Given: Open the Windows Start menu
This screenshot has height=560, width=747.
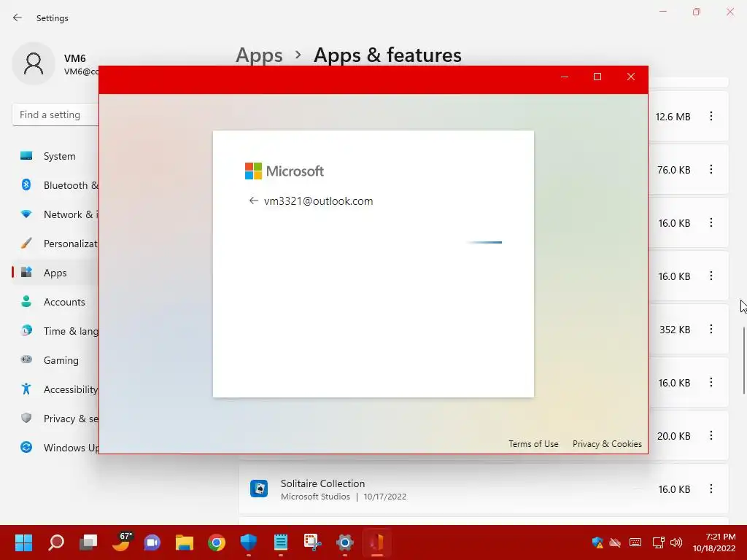Looking at the screenshot, I should click(x=23, y=542).
